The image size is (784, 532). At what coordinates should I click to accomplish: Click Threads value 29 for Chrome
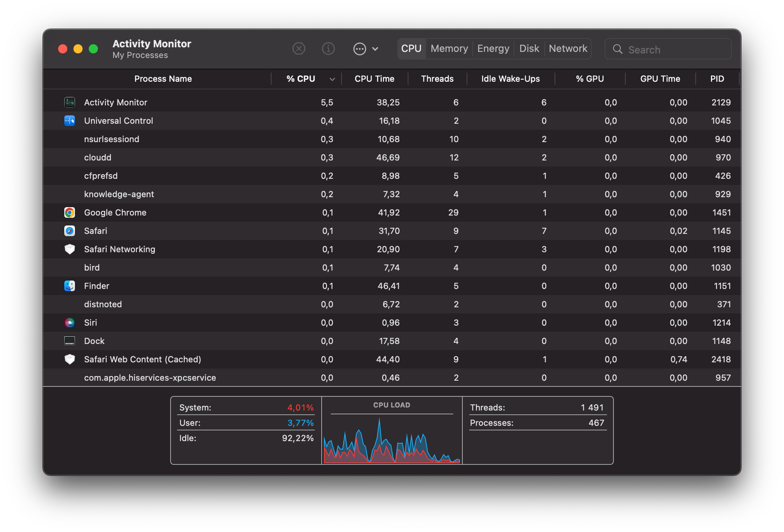(x=453, y=213)
